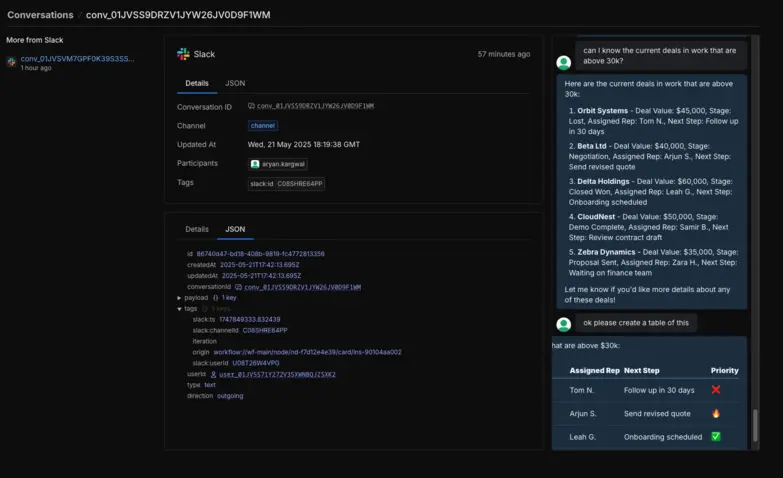
Task: Click the 'iteration' key in tags
Action: [205, 341]
